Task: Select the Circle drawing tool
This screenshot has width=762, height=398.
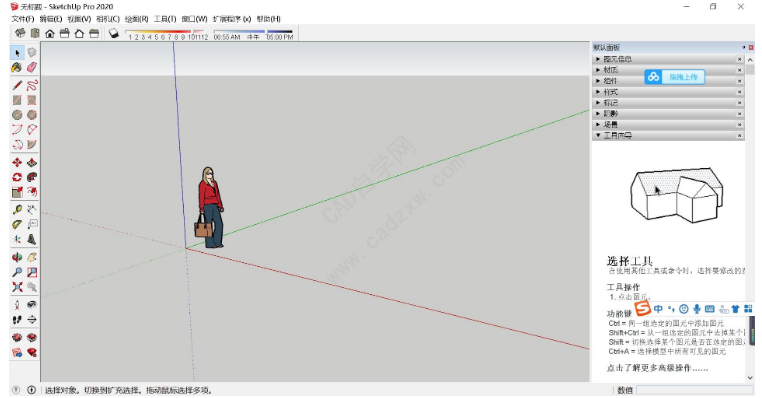Action: pyautogui.click(x=17, y=115)
